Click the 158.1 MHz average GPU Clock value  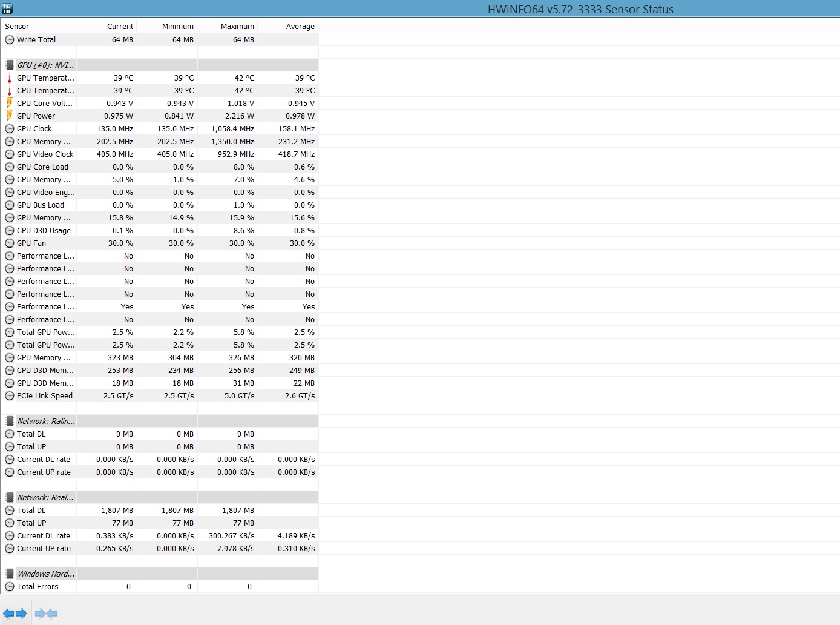[x=297, y=129]
